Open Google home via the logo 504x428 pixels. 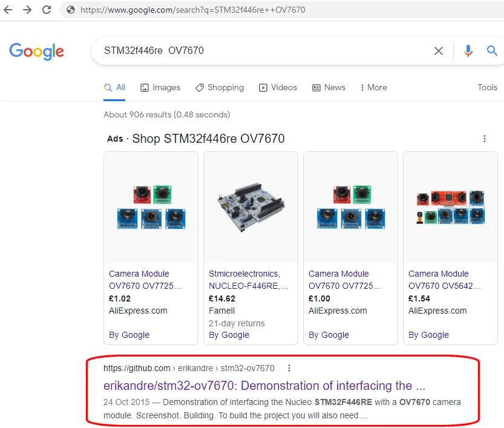37,51
